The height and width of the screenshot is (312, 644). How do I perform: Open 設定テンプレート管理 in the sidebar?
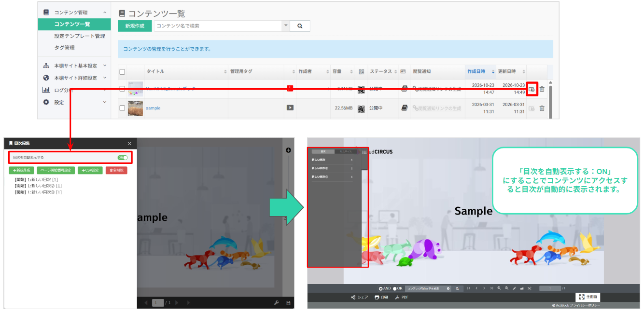(80, 36)
